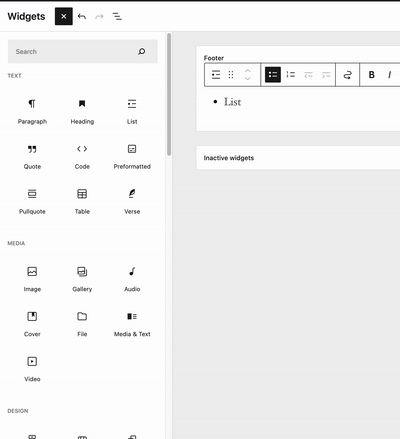
Task: Click the search magnifier icon
Action: click(142, 51)
